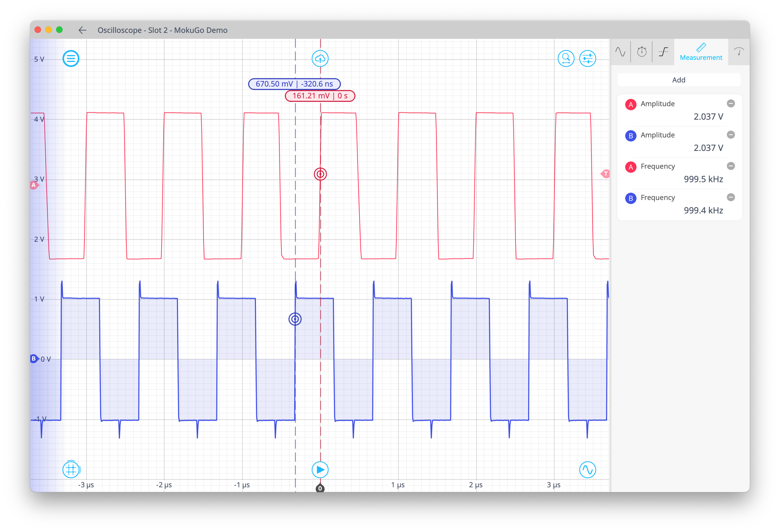
Task: Open the main hamburger menu
Action: [71, 59]
